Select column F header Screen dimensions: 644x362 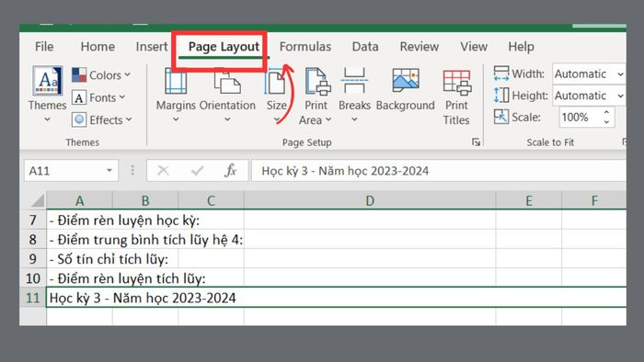pyautogui.click(x=594, y=200)
